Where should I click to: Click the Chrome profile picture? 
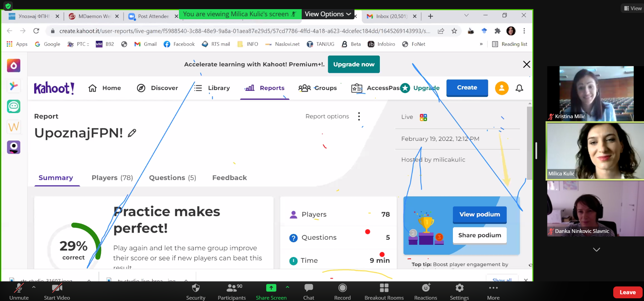click(511, 31)
